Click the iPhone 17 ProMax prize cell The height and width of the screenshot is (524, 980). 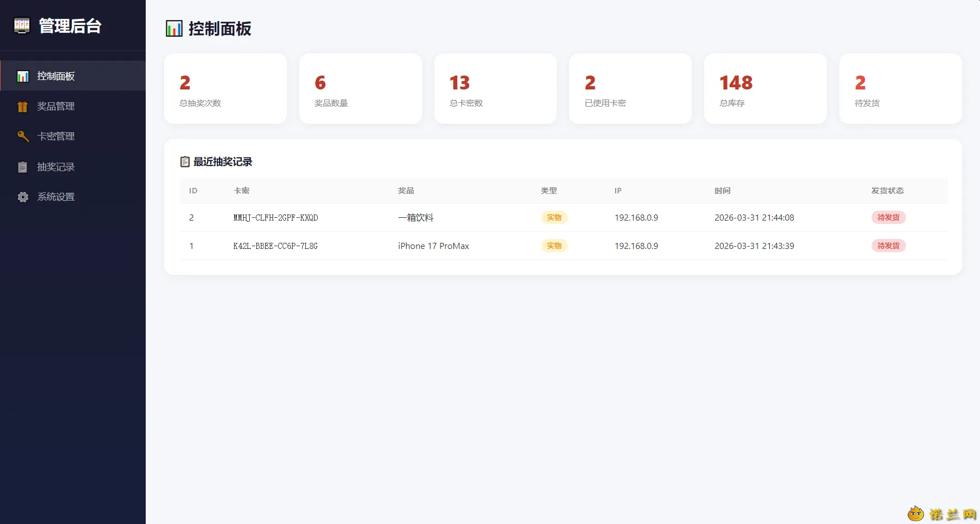coord(434,246)
